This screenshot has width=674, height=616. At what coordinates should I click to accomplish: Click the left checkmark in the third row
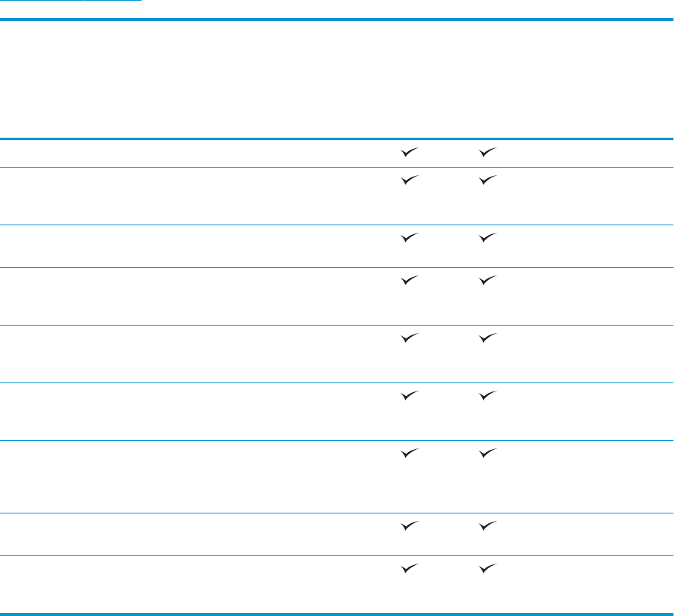[409, 238]
